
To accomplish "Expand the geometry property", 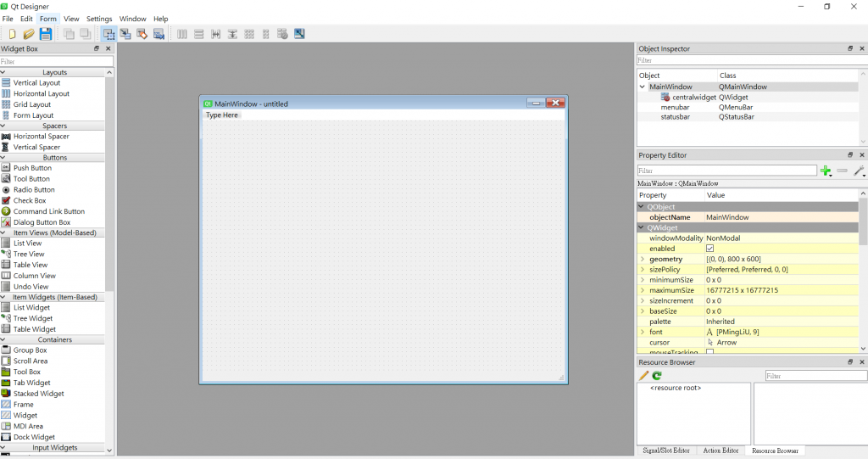I will coord(643,259).
